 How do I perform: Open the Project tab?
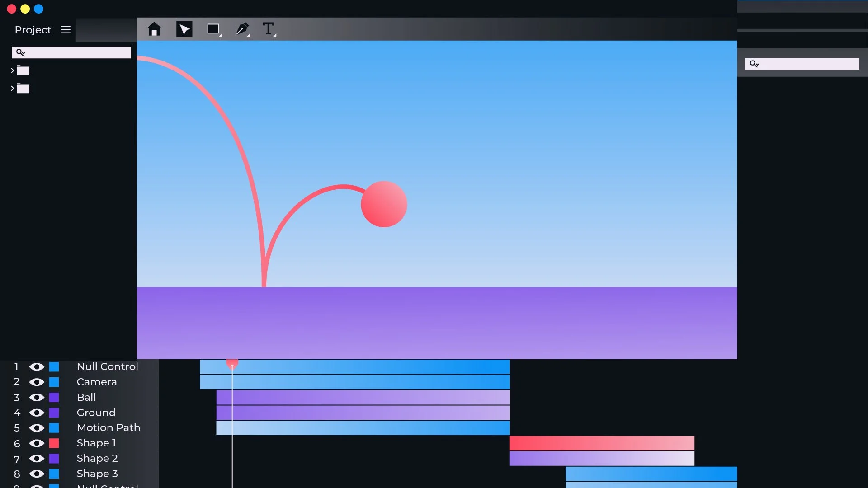33,30
